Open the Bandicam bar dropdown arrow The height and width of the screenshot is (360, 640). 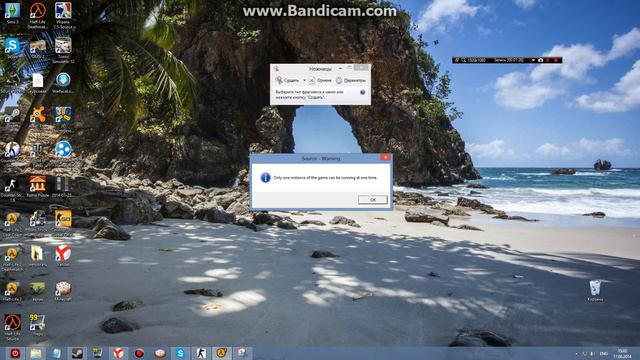tap(533, 60)
